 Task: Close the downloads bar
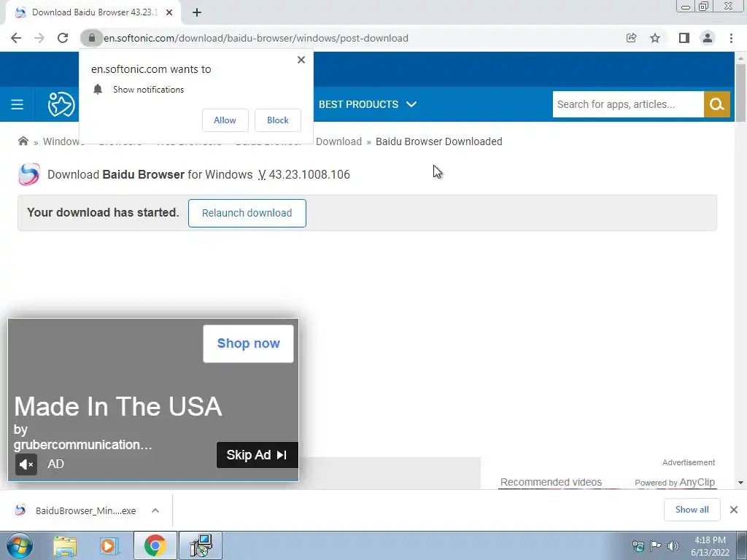(734, 510)
